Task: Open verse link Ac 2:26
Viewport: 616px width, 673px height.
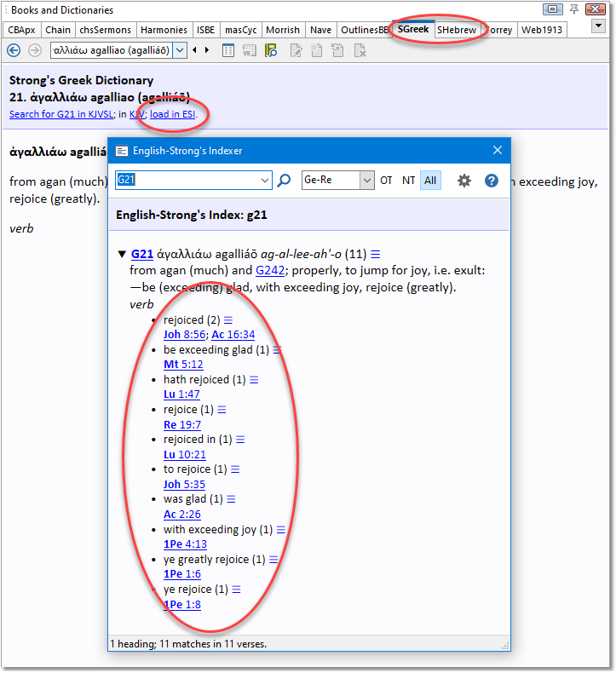Action: click(x=182, y=515)
